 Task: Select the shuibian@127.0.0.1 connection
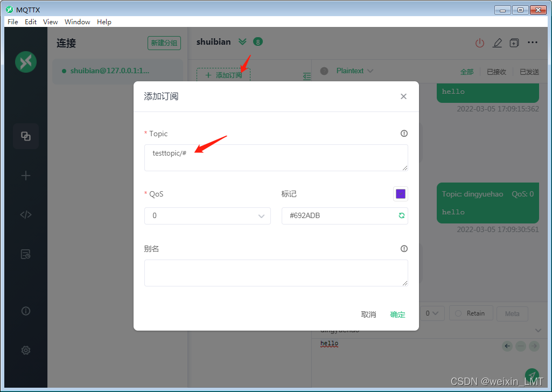click(117, 71)
